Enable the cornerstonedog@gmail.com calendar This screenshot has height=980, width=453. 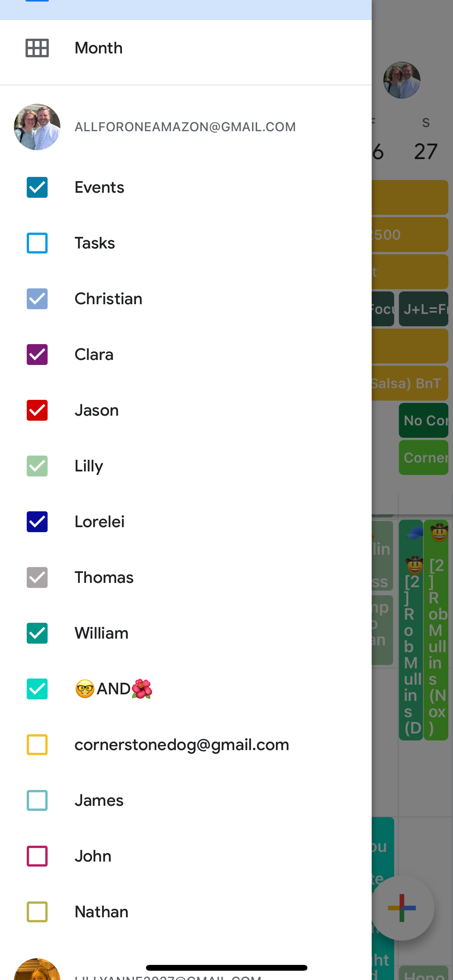37,745
